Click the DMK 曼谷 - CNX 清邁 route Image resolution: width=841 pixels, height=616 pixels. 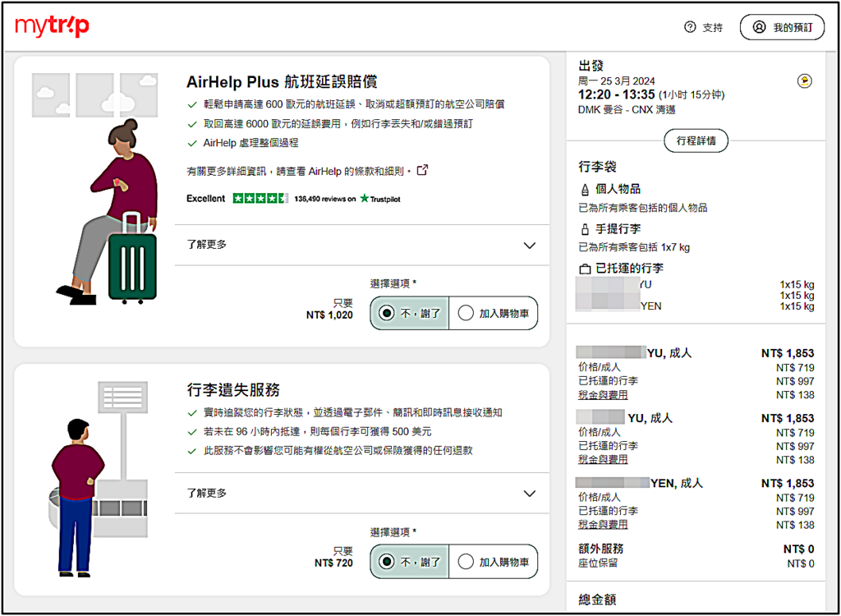tap(627, 110)
